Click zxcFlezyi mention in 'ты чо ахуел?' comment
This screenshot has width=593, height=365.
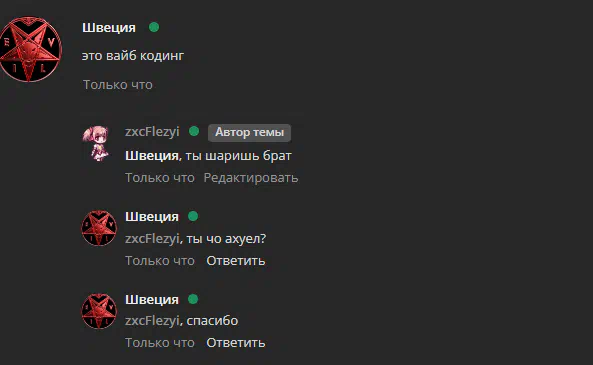pyautogui.click(x=152, y=239)
